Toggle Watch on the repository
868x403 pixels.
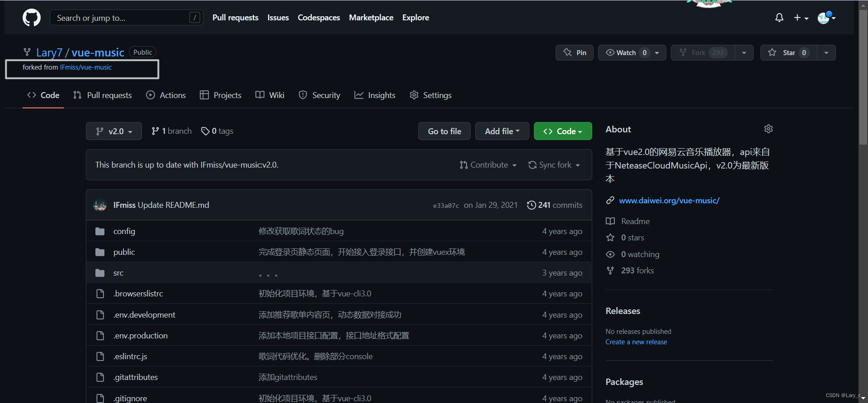coord(626,52)
